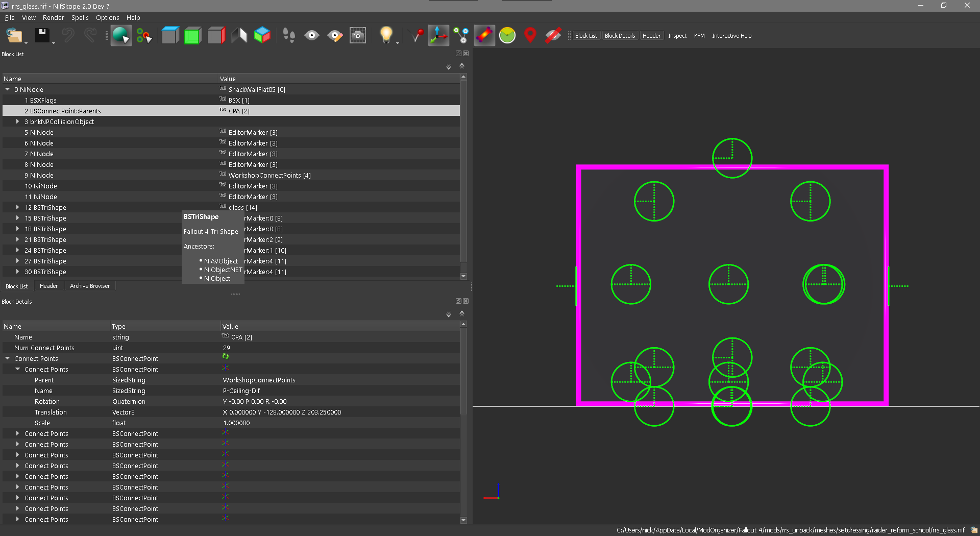Screen dimensions: 980x536
Task: Click the color wheel icon beside Connect Points
Action: 226,356
